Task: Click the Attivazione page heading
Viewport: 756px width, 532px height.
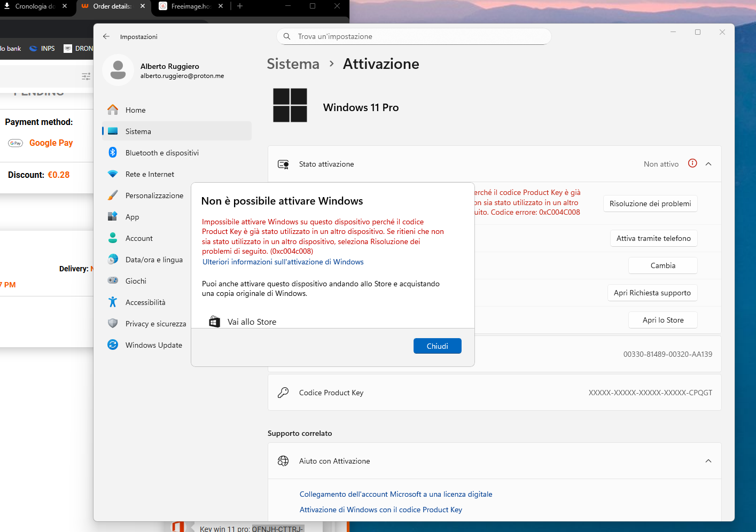Action: click(381, 64)
